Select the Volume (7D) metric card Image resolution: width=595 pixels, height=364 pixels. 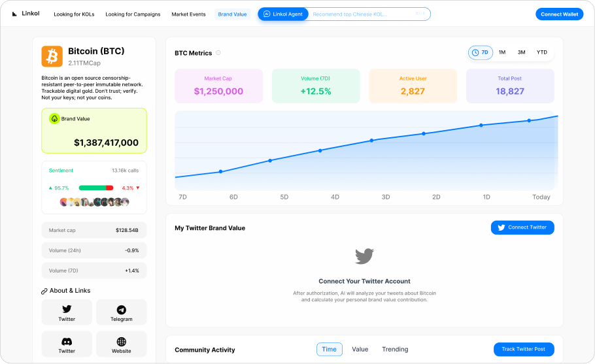pos(316,86)
